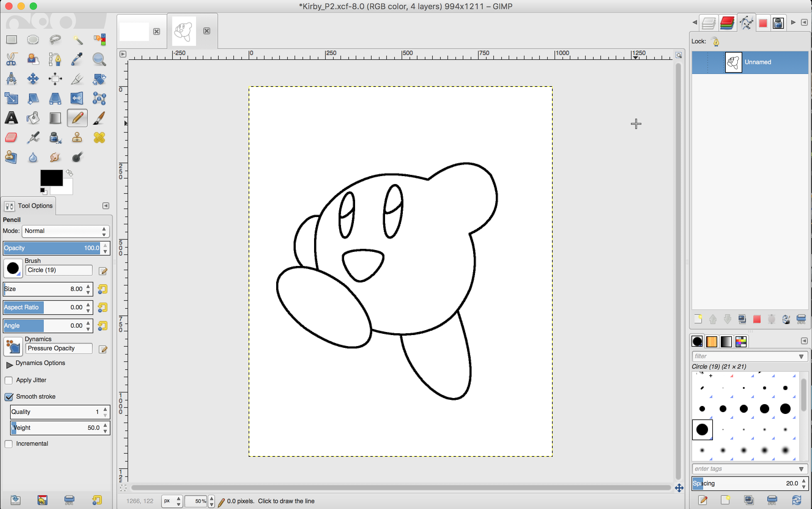Viewport: 812px width, 509px height.
Task: Select the Scissors Select tool
Action: click(11, 59)
